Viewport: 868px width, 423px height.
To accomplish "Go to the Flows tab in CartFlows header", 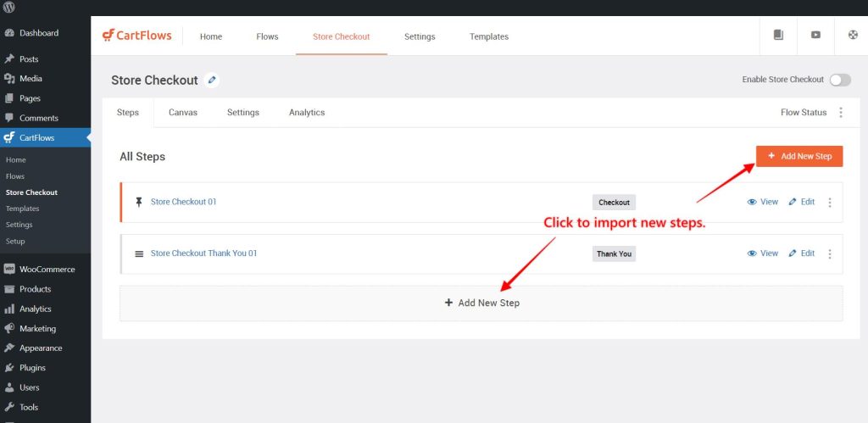I will (267, 36).
